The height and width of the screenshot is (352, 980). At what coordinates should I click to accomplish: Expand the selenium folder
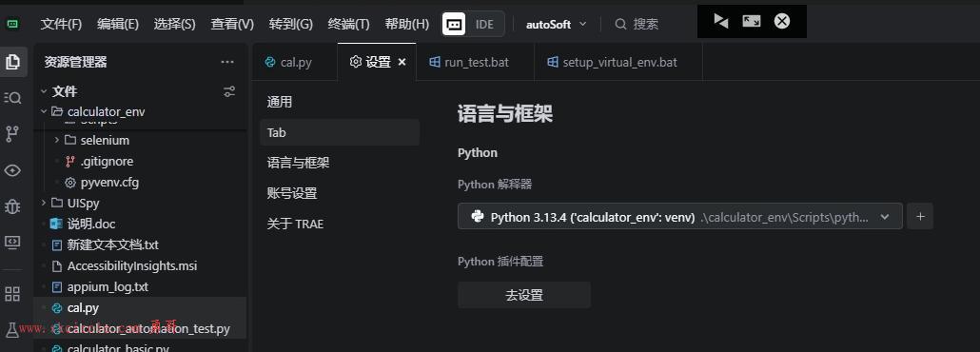click(x=57, y=140)
